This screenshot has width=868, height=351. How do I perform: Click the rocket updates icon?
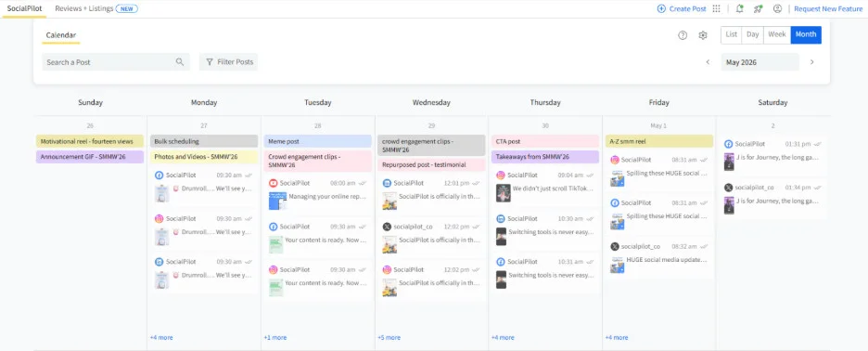point(758,8)
